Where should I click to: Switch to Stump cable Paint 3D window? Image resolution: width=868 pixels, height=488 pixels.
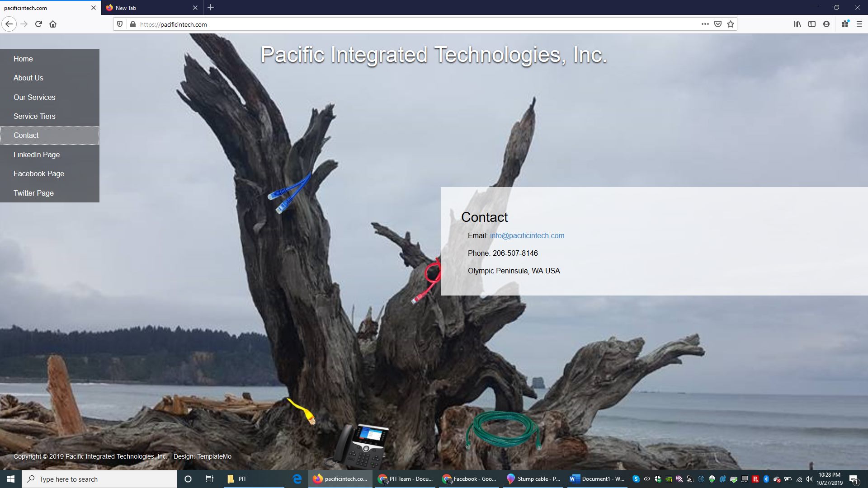tap(533, 479)
